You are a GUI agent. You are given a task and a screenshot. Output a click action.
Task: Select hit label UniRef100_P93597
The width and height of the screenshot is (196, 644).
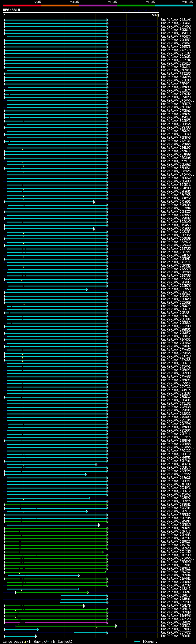click(x=176, y=498)
